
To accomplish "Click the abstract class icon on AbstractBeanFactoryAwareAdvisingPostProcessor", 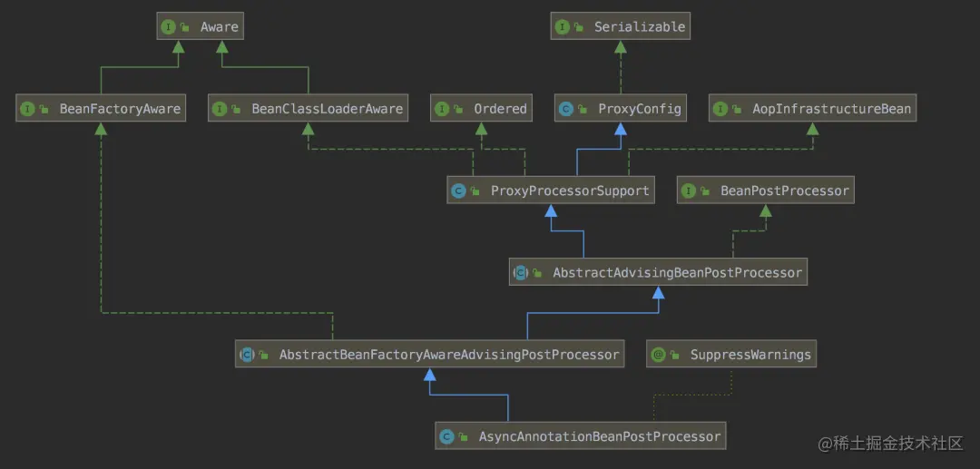I will [247, 355].
